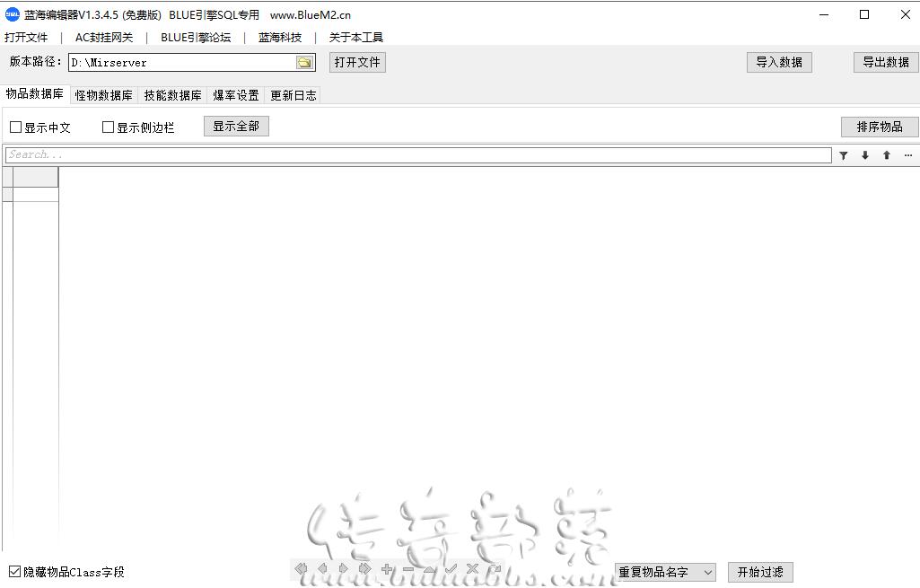This screenshot has height=588, width=920.
Task: Open the AC封挂网关 menu item
Action: [104, 38]
